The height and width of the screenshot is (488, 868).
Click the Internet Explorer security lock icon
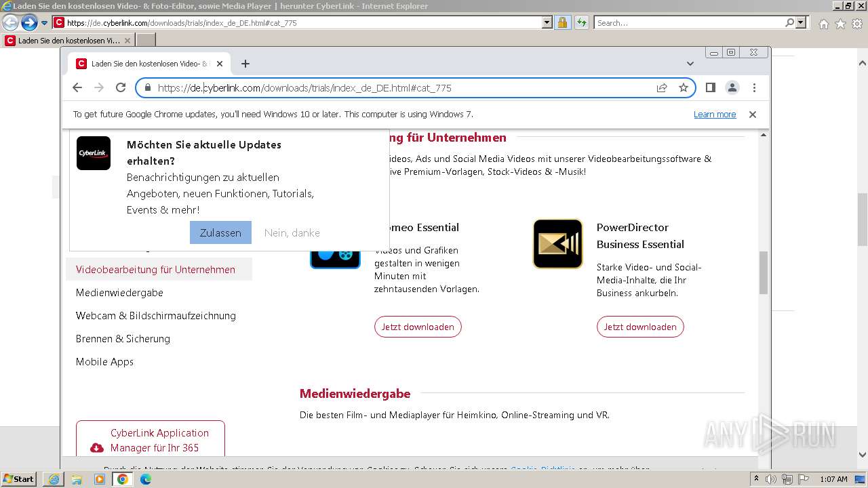[x=562, y=23]
